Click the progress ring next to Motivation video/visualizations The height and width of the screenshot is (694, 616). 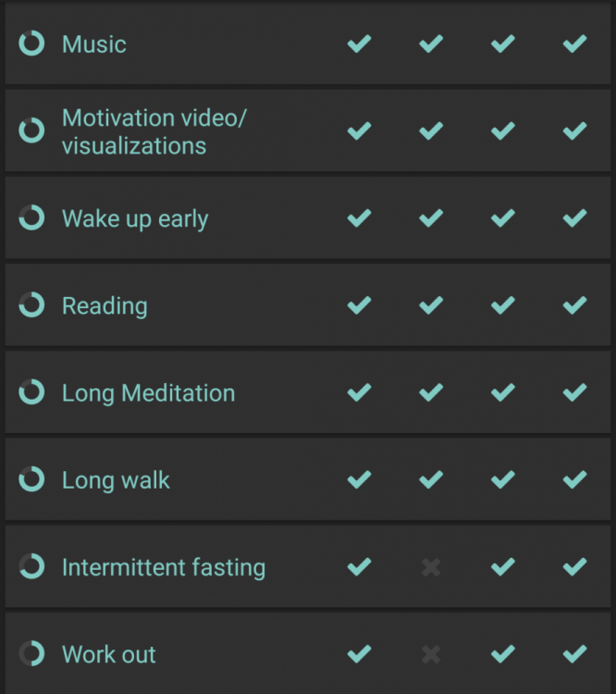(x=31, y=130)
